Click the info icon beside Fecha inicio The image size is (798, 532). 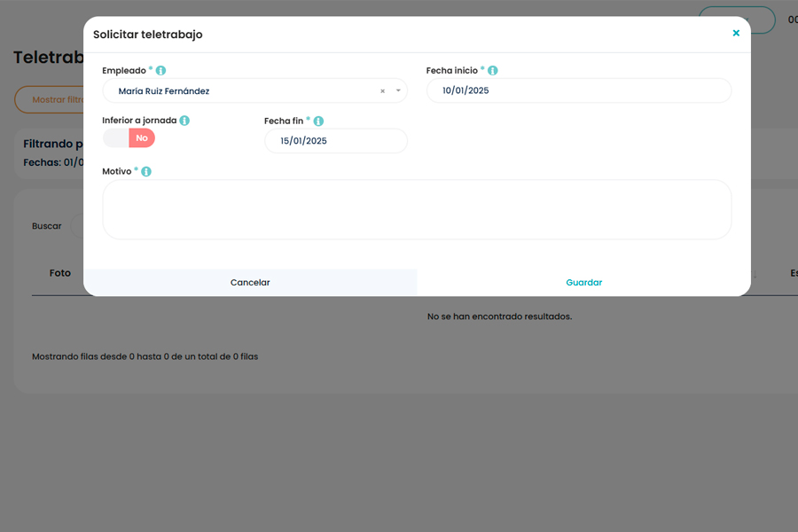coord(493,70)
